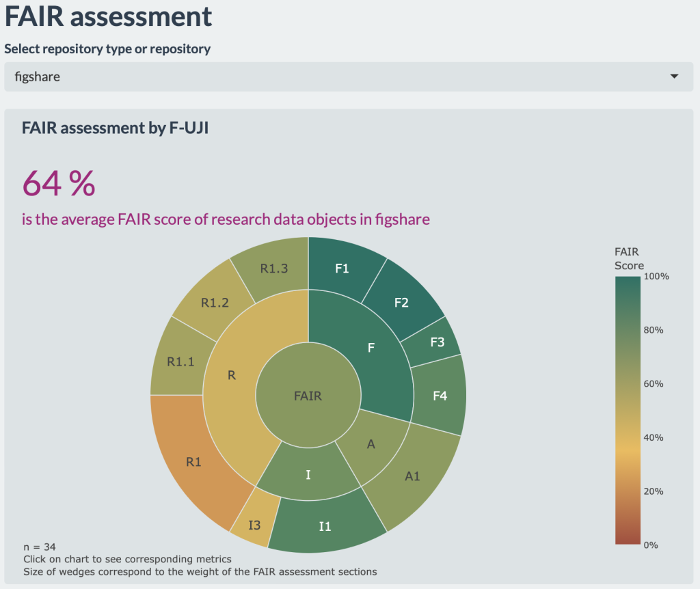Select the I1 outer wedge
Screen dimensions: 700x589
point(325,525)
